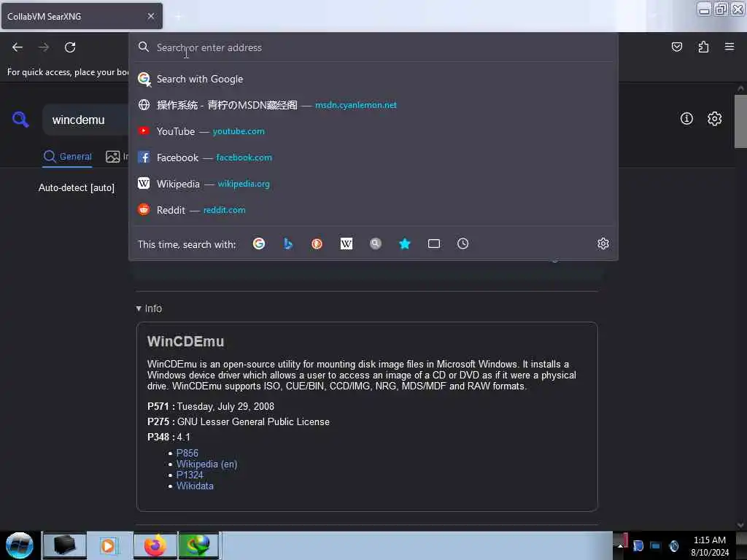Collapse the Info section triangle
The height and width of the screenshot is (560, 747).
139,308
